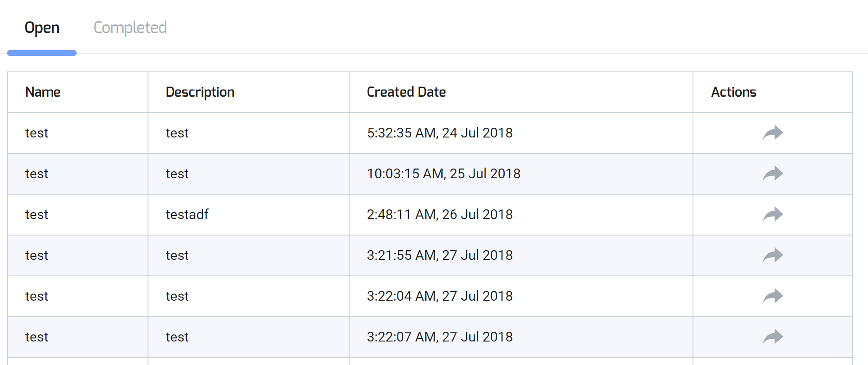Click the Description column header
Screen dimensions: 868x365
coord(200,92)
